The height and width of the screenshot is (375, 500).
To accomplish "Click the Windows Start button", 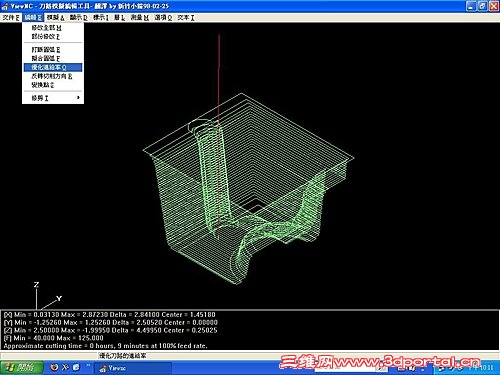I will pos(21,368).
